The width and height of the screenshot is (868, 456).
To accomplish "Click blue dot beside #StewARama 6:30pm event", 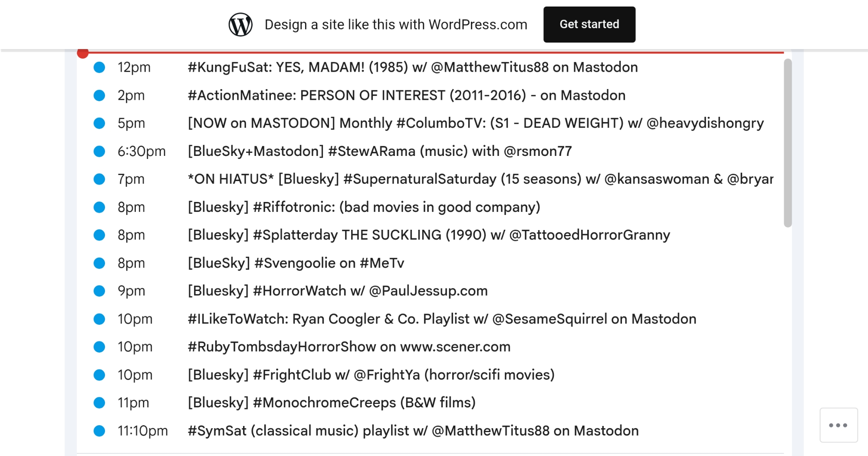I will [99, 151].
